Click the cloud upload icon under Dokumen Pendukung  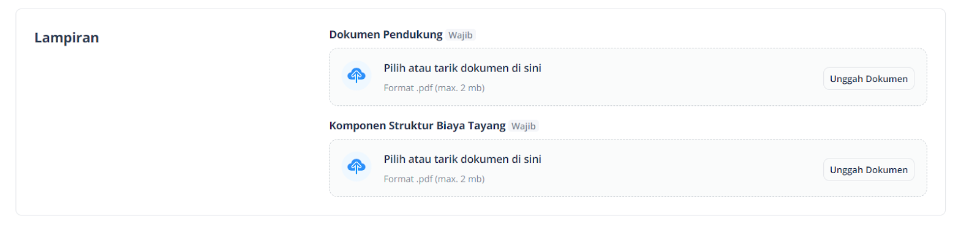356,76
